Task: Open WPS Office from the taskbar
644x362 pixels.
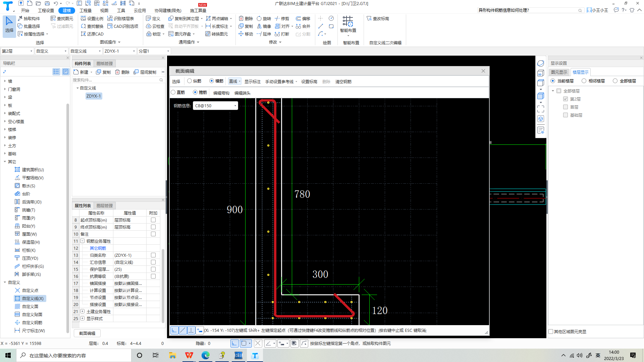Action: [x=189, y=355]
